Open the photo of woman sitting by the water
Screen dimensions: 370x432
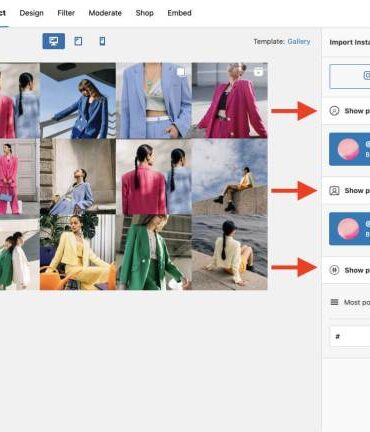click(230, 252)
